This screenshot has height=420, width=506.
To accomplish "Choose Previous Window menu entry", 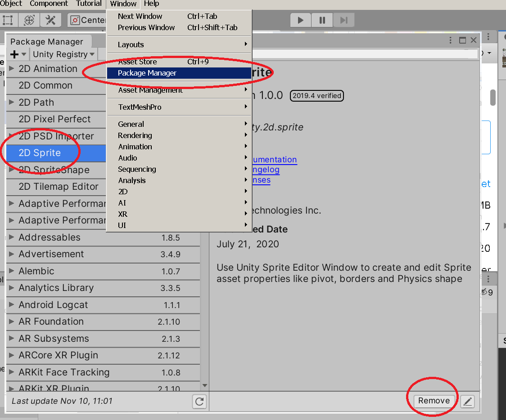I will click(179, 27).
